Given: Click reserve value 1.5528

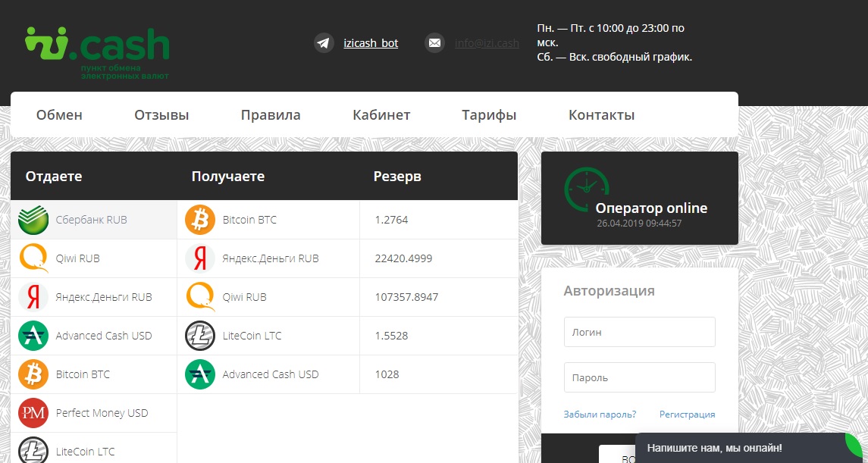Looking at the screenshot, I should click(391, 336).
